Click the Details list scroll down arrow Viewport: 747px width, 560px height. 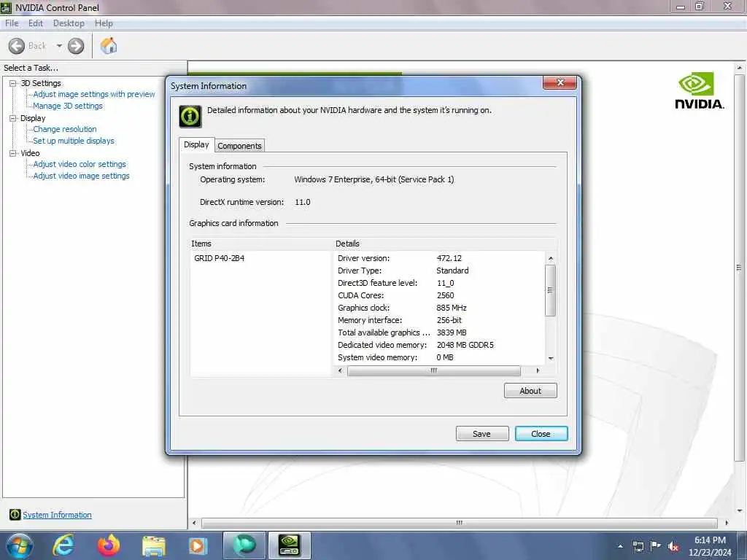(x=551, y=359)
